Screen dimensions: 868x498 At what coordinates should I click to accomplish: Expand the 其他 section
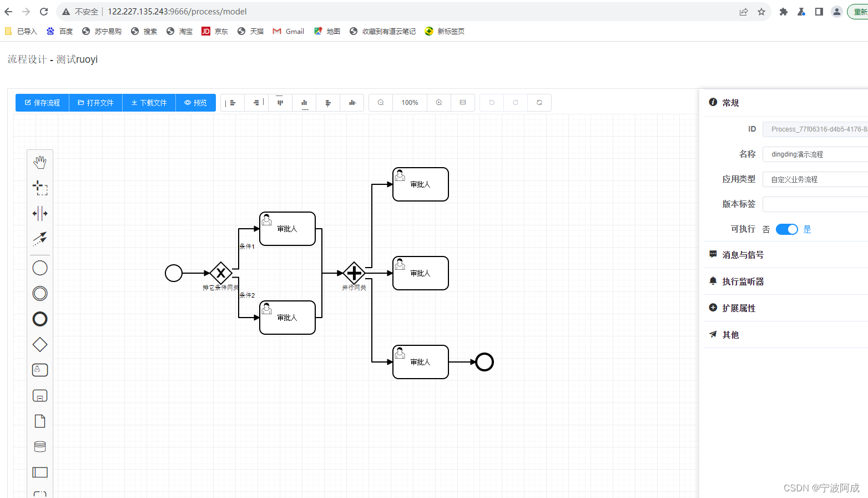tap(786, 335)
